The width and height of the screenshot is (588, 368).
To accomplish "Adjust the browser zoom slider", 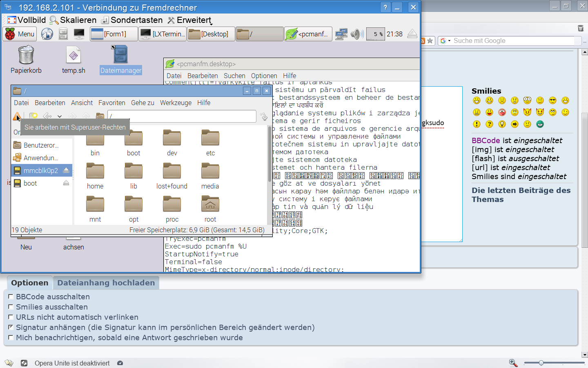I will point(541,363).
